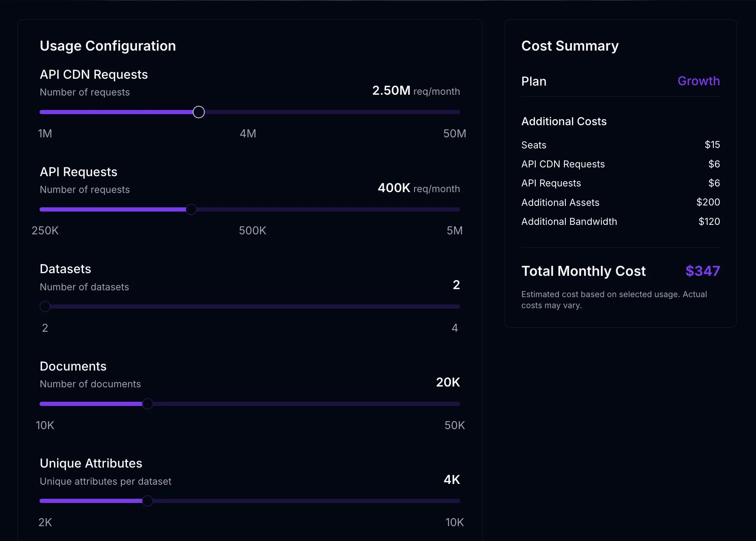
Task: Click the Documents slider handle
Action: [148, 404]
